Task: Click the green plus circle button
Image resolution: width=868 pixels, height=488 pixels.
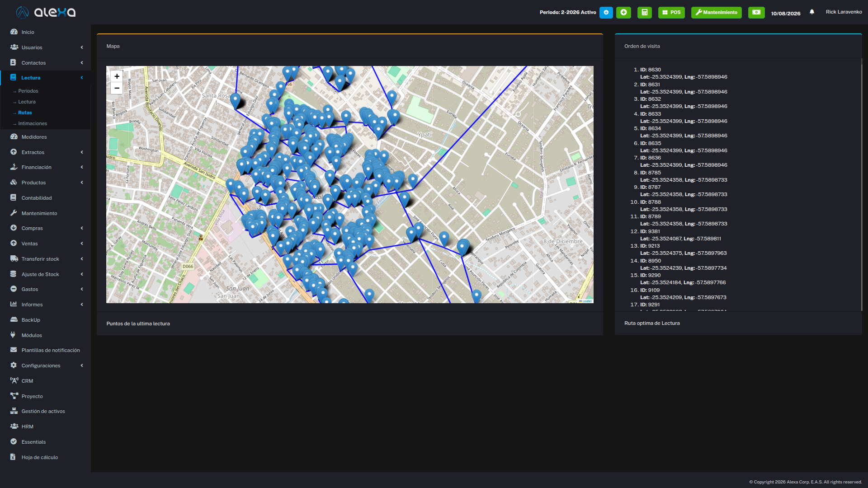Action: click(623, 13)
